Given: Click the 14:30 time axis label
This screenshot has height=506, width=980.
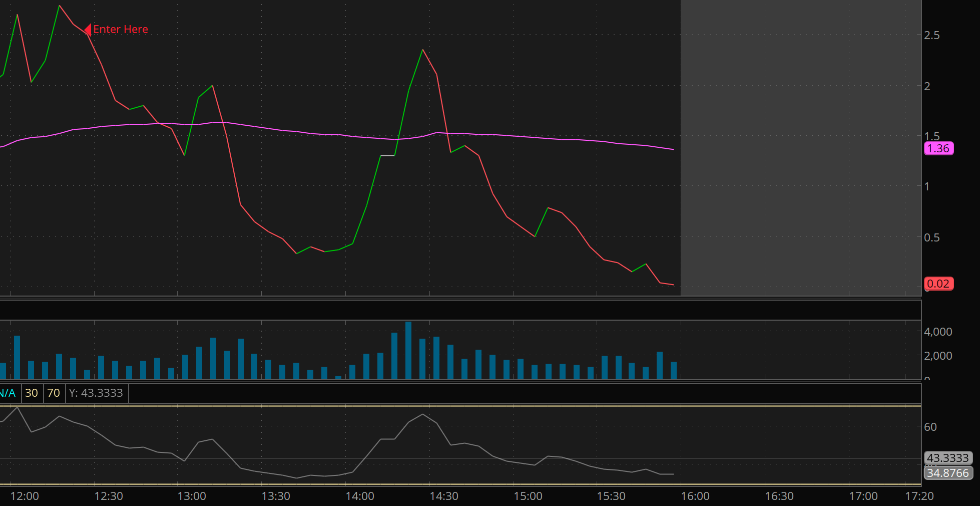Looking at the screenshot, I should pyautogui.click(x=444, y=496).
